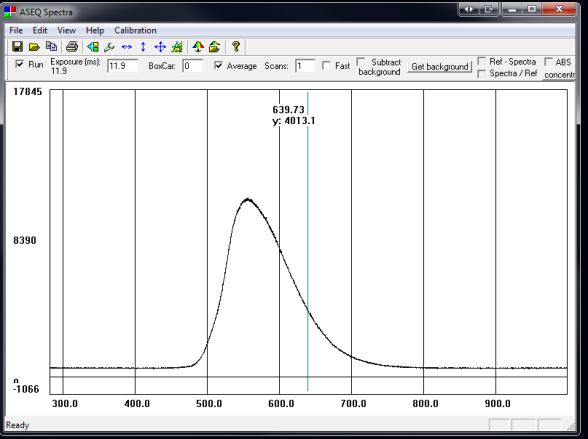
Task: Copy spectrum using the copy icon
Action: coord(51,46)
